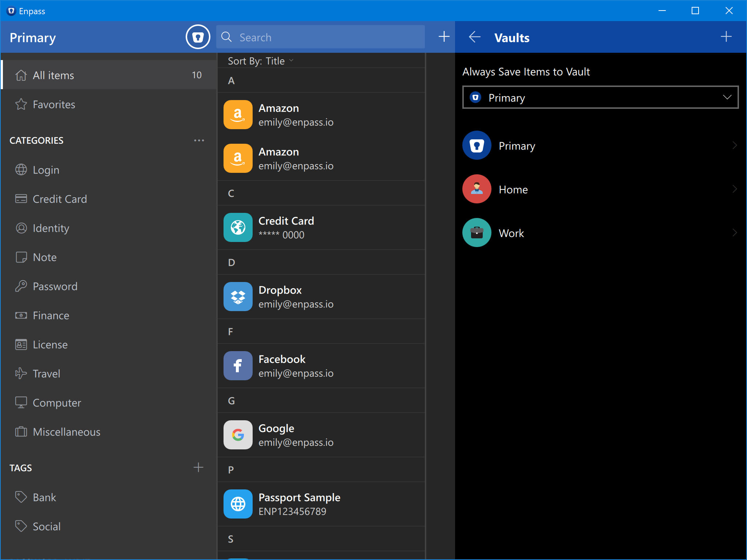747x560 pixels.
Task: Click the Work vault briefcase icon
Action: (477, 233)
